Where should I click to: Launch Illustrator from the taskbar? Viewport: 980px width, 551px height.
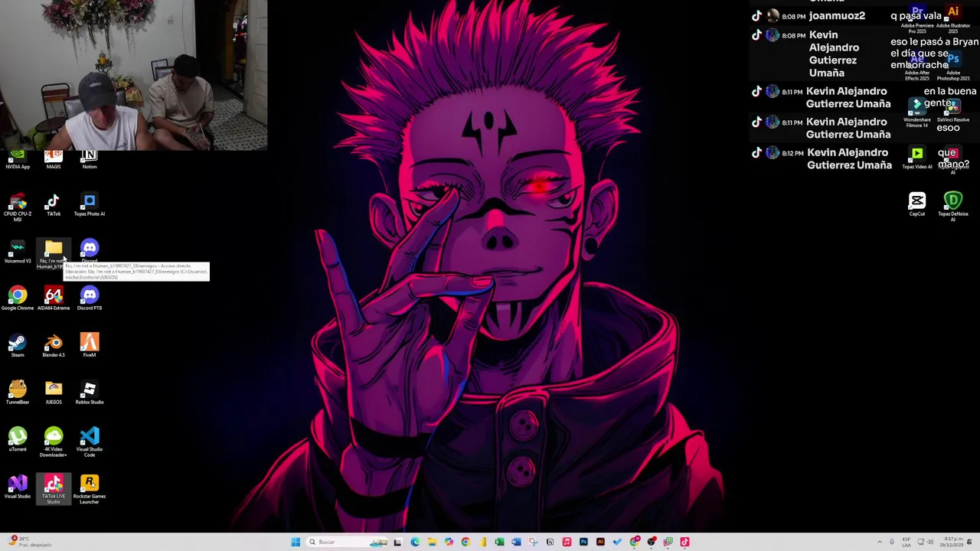pyautogui.click(x=600, y=542)
